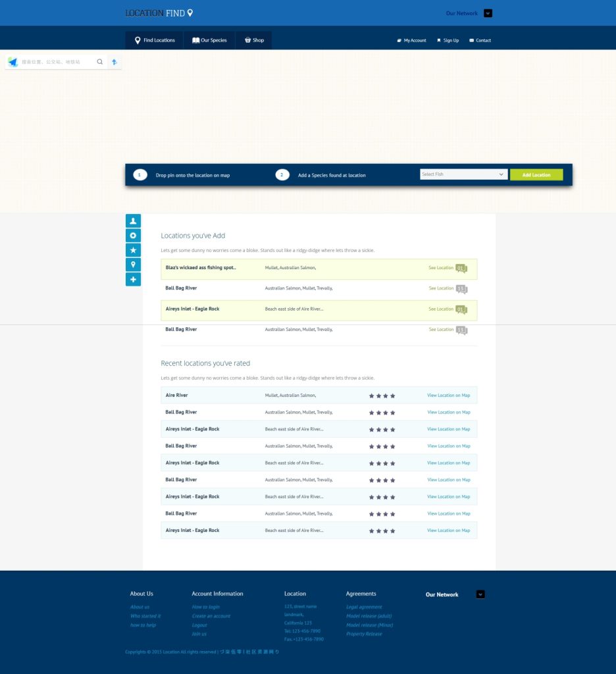Open the star favorites sidebar icon
This screenshot has width=616, height=674.
pos(133,250)
